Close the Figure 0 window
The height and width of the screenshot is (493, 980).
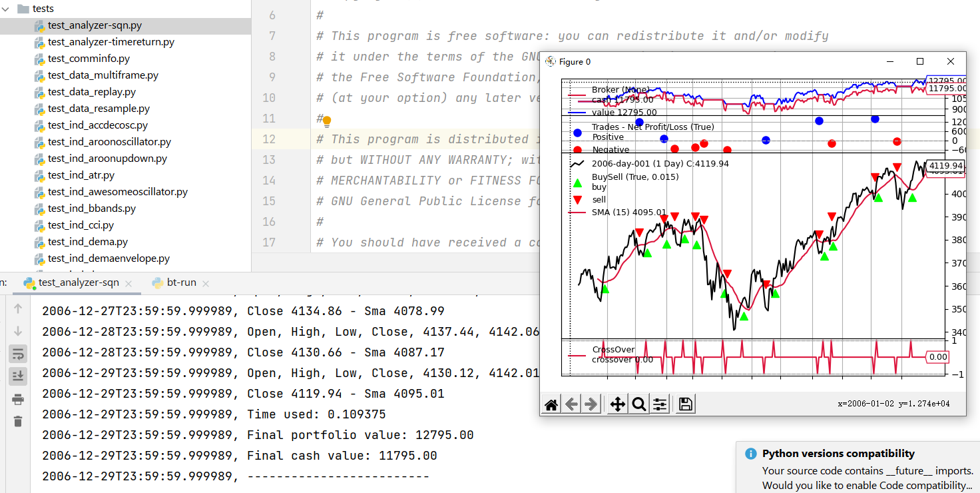(x=951, y=61)
